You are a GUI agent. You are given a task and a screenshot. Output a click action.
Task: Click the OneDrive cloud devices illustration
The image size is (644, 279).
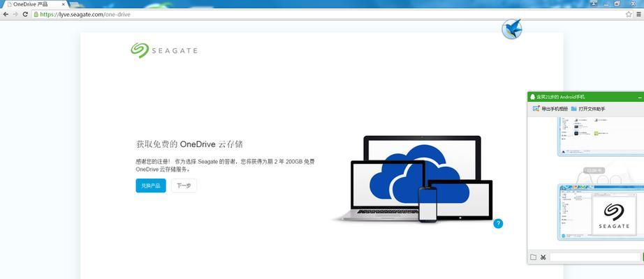412,179
